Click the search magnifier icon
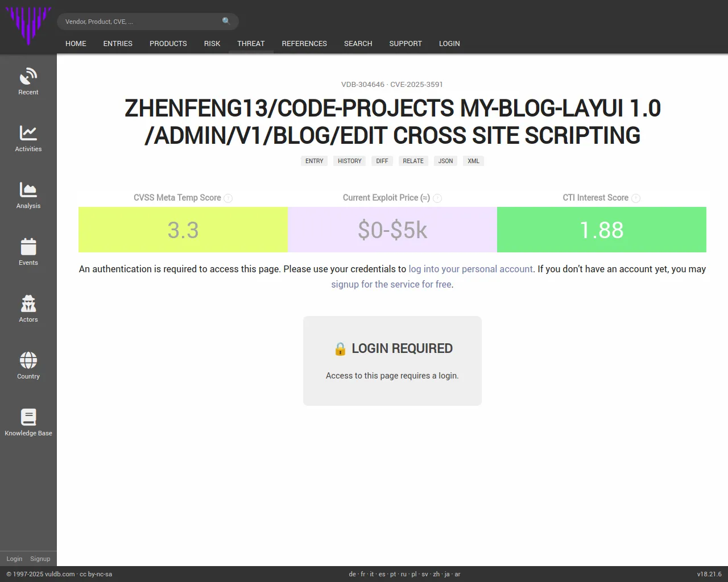 pyautogui.click(x=226, y=21)
